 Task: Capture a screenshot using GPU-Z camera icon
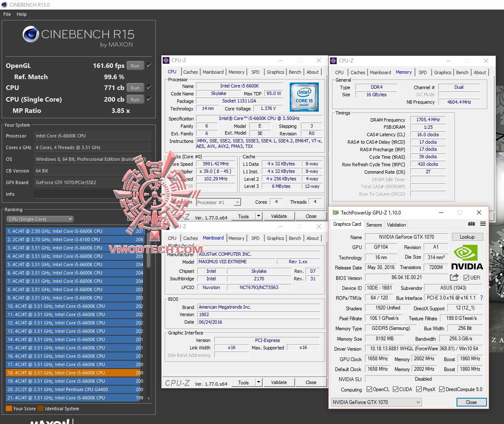pyautogui.click(x=472, y=224)
